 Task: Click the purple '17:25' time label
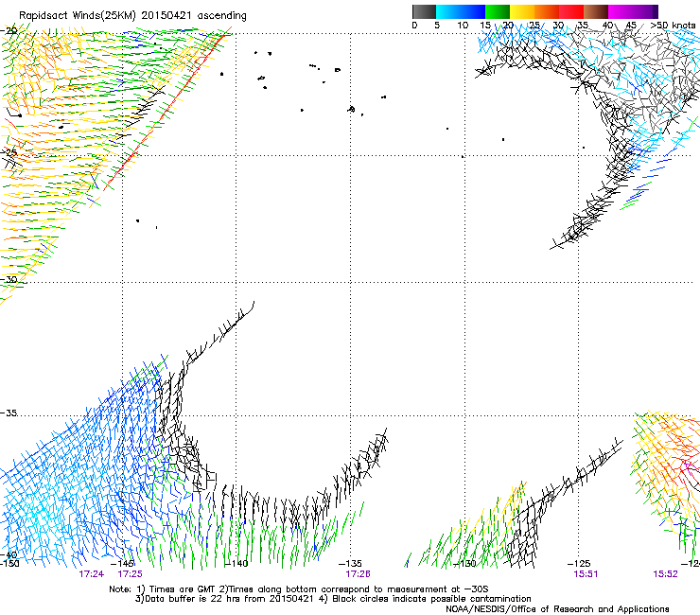point(130,574)
